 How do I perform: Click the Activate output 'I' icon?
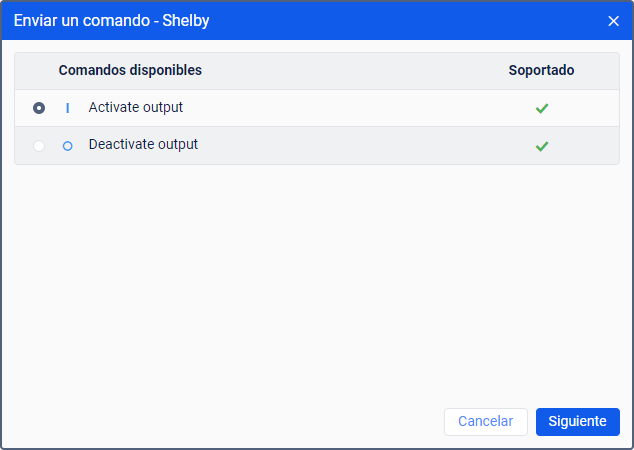(x=68, y=108)
